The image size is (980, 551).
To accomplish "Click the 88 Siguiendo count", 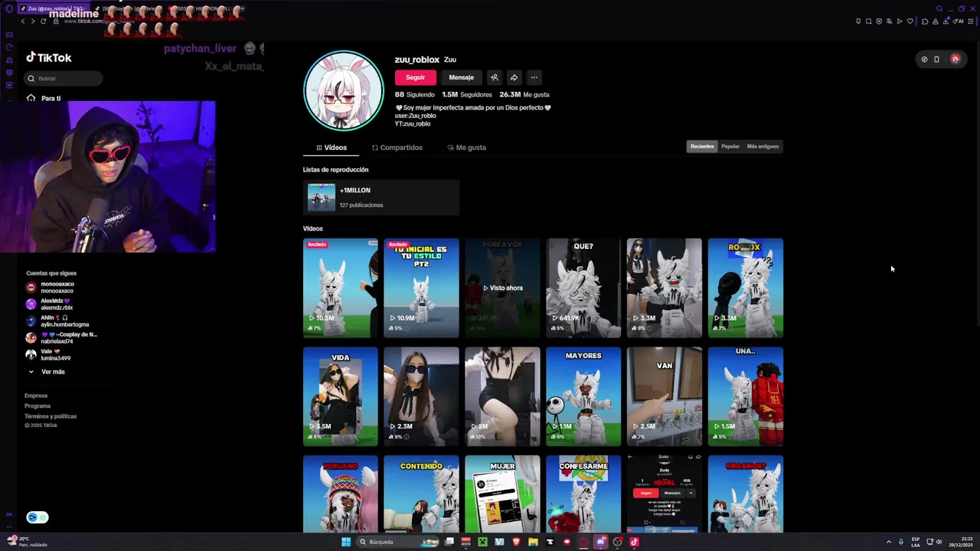I will click(x=414, y=95).
